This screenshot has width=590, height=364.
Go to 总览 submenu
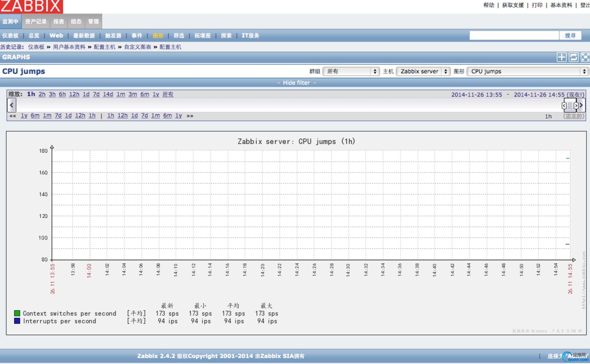(34, 36)
